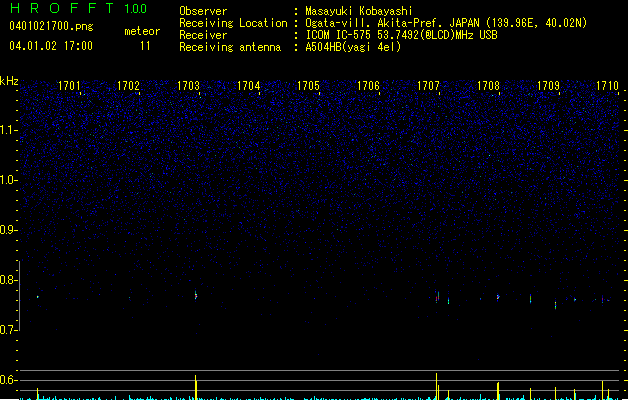The width and height of the screenshot is (629, 400).
Task: Click the meteor echo near 1703
Action: (196, 296)
